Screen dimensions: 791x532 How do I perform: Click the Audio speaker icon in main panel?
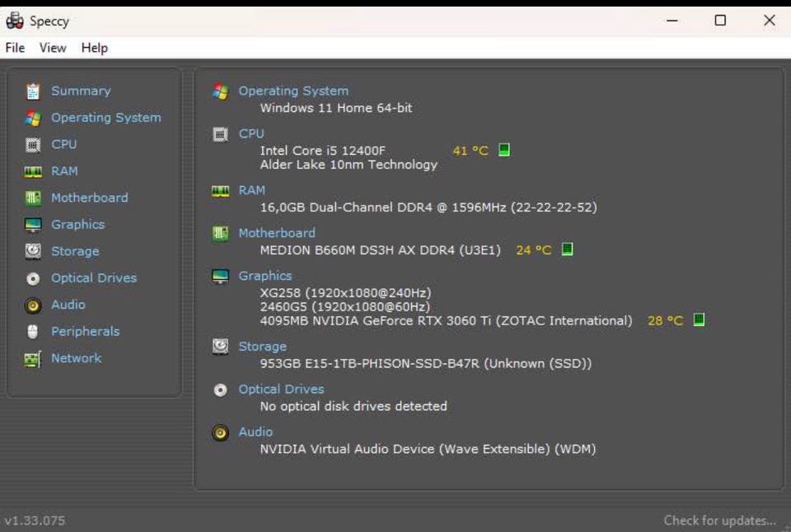(220, 432)
